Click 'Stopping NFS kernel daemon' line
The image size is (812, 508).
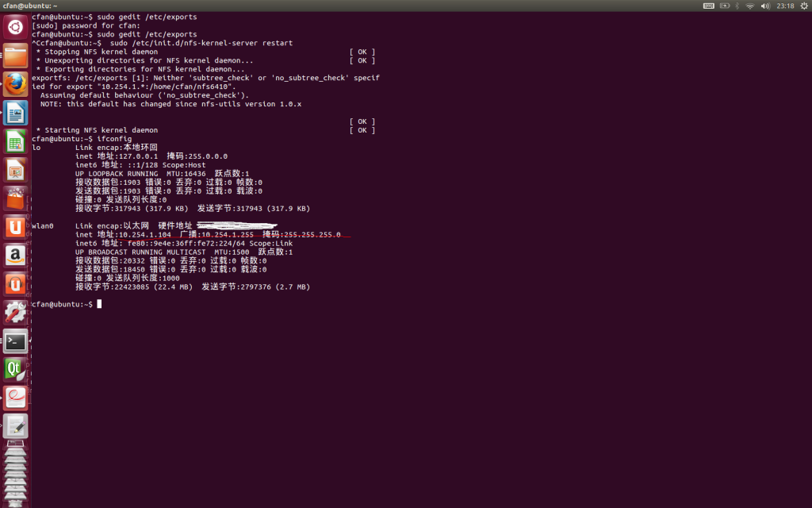[x=97, y=52]
